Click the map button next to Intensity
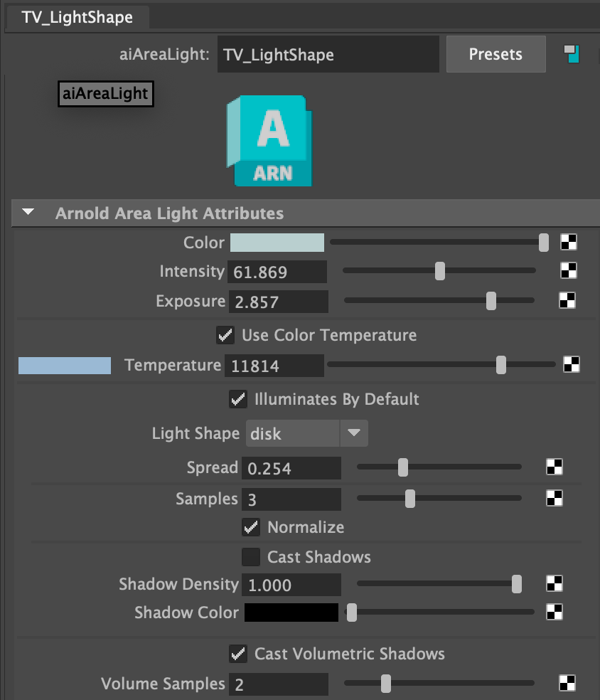Screen dimensions: 600x700 point(568,271)
